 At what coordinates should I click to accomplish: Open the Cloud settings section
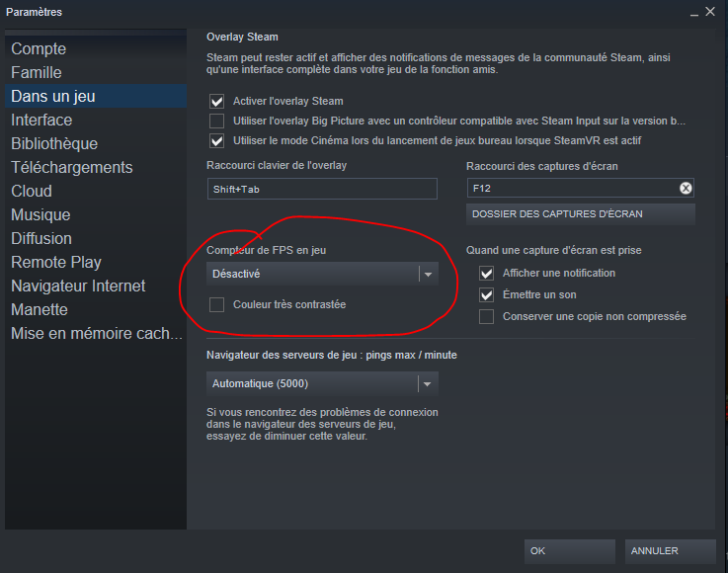click(x=96, y=191)
